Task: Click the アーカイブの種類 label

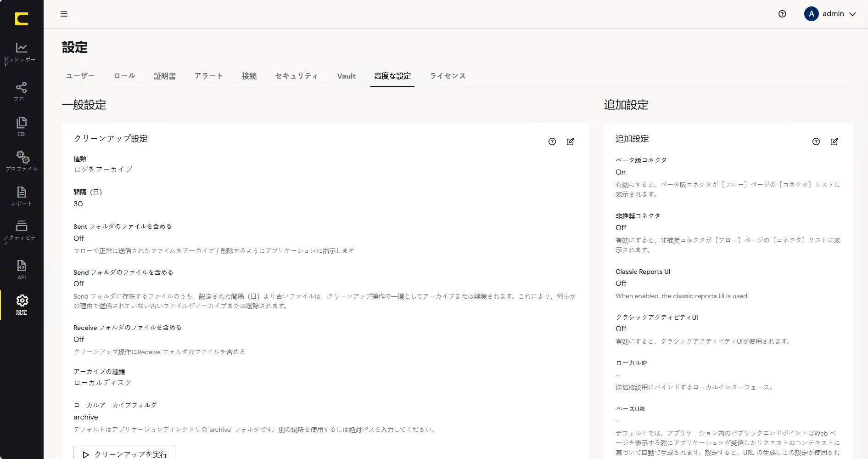Action: 99,372
